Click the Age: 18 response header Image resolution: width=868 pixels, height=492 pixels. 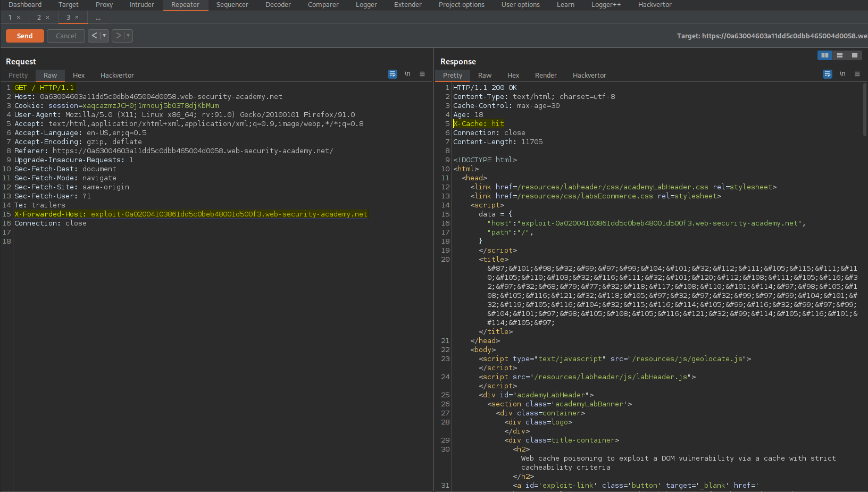point(468,115)
